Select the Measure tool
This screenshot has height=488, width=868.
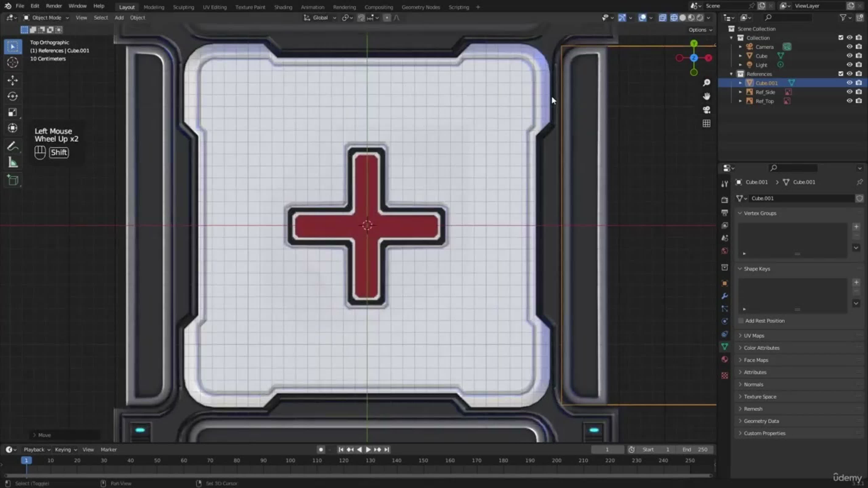[x=13, y=163]
